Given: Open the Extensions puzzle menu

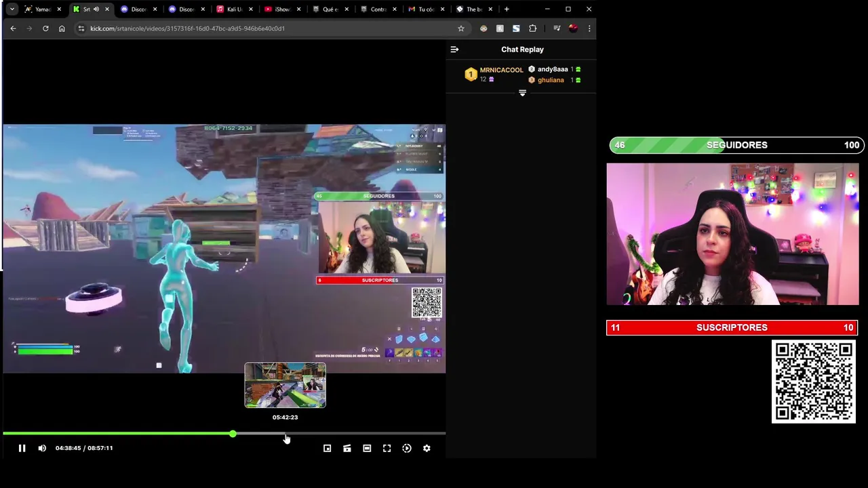Looking at the screenshot, I should 532,28.
